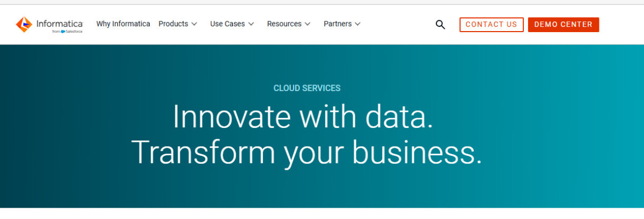The width and height of the screenshot is (644, 219).
Task: Click the Informatica wordmark text
Action: click(60, 24)
